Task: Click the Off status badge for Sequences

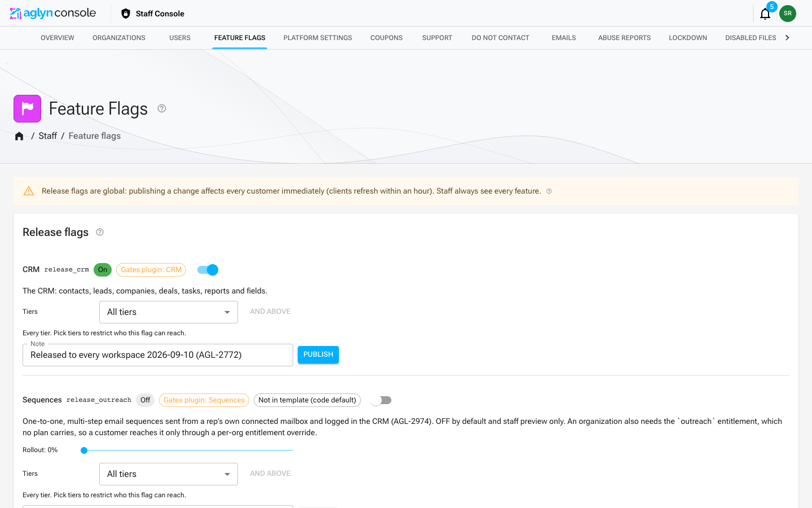Action: (145, 400)
